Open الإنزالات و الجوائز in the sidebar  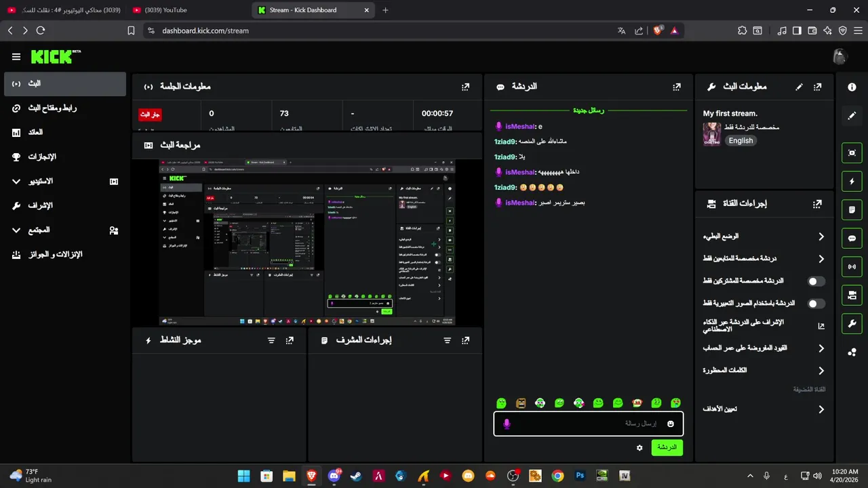coord(64,255)
